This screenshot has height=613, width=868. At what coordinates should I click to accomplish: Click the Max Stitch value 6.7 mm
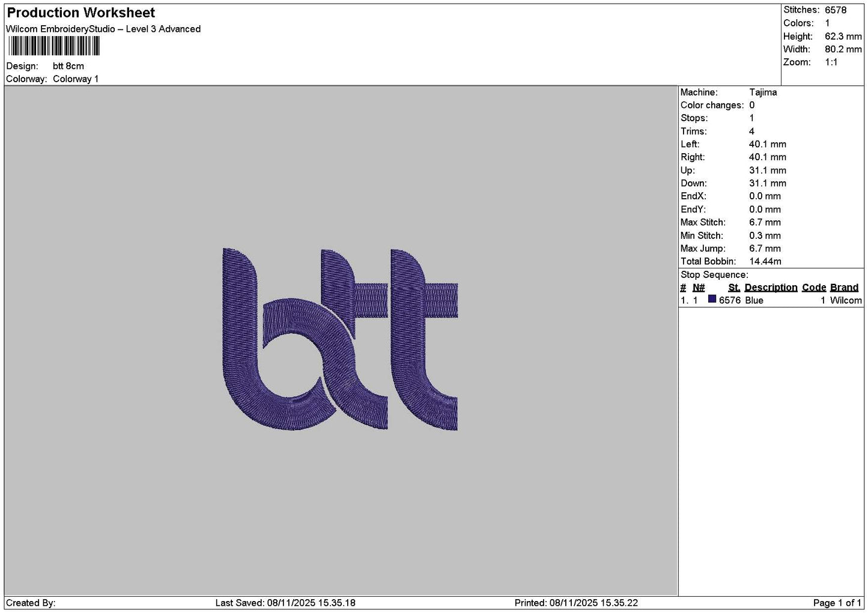(x=765, y=222)
